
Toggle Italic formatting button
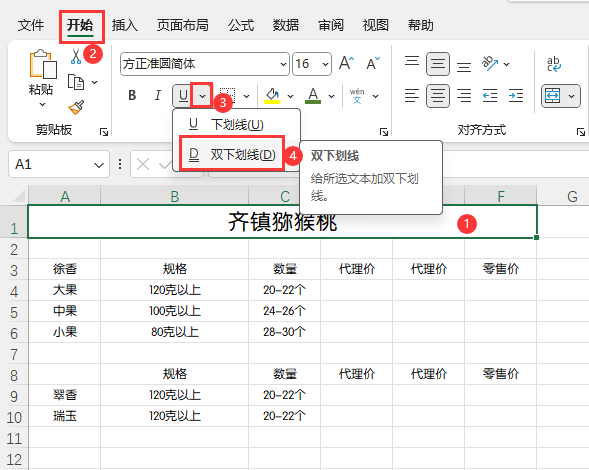coord(158,95)
